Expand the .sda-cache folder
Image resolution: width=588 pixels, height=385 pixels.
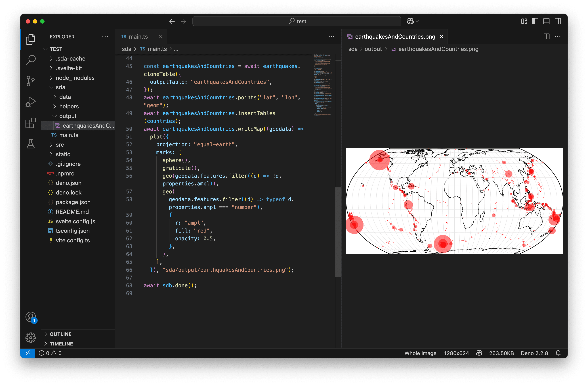[x=78, y=59]
